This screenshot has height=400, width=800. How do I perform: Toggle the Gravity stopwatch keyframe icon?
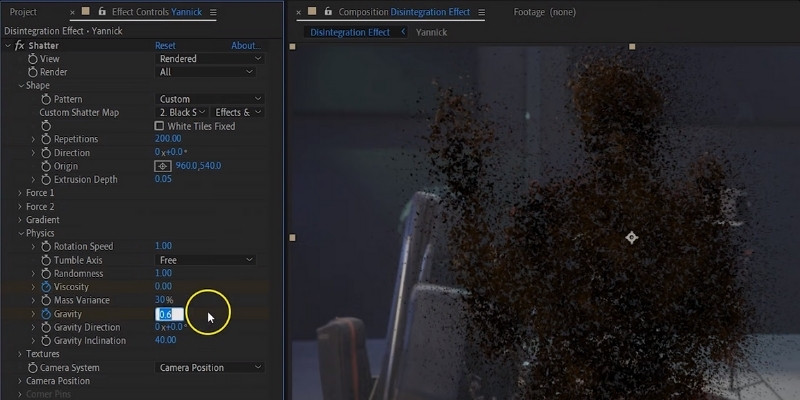(46, 314)
